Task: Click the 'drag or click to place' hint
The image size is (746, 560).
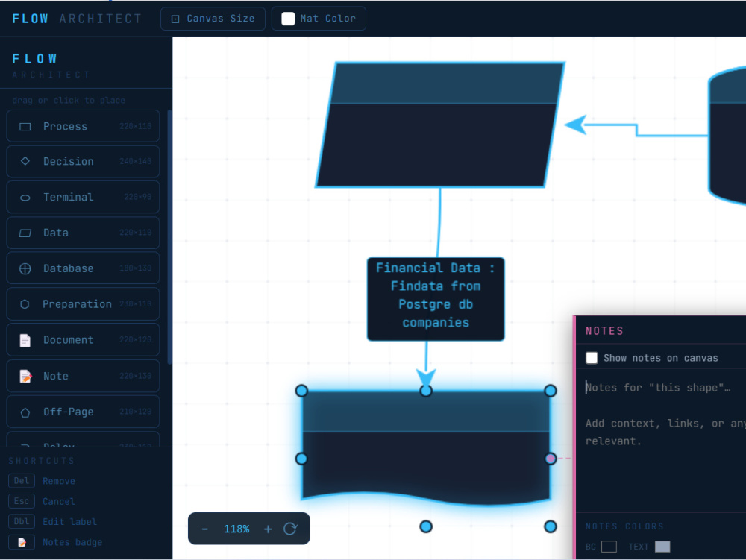Action: [x=69, y=101]
